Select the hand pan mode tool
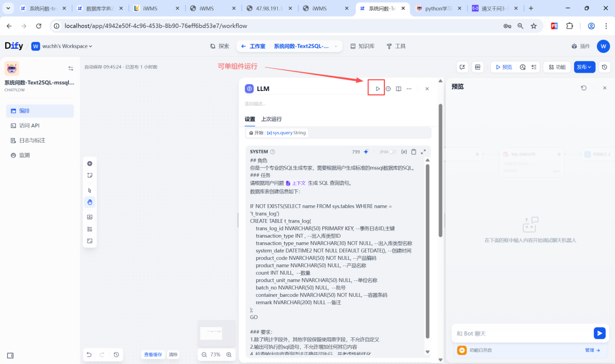The width and height of the screenshot is (615, 364). 90,202
